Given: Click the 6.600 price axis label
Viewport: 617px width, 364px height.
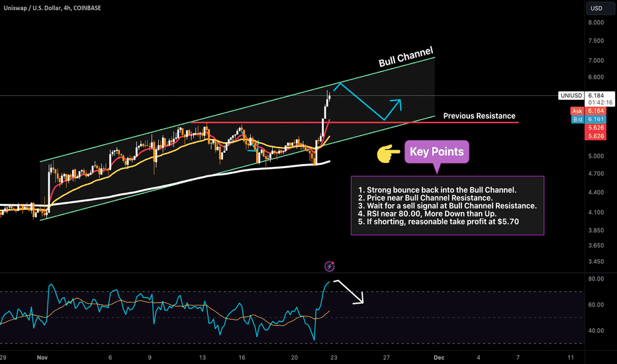Looking at the screenshot, I should click(x=596, y=77).
